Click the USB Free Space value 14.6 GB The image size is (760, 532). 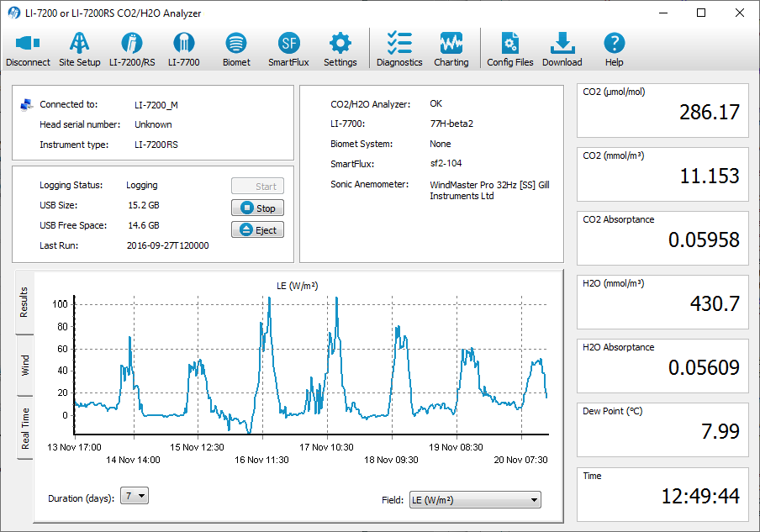click(144, 225)
